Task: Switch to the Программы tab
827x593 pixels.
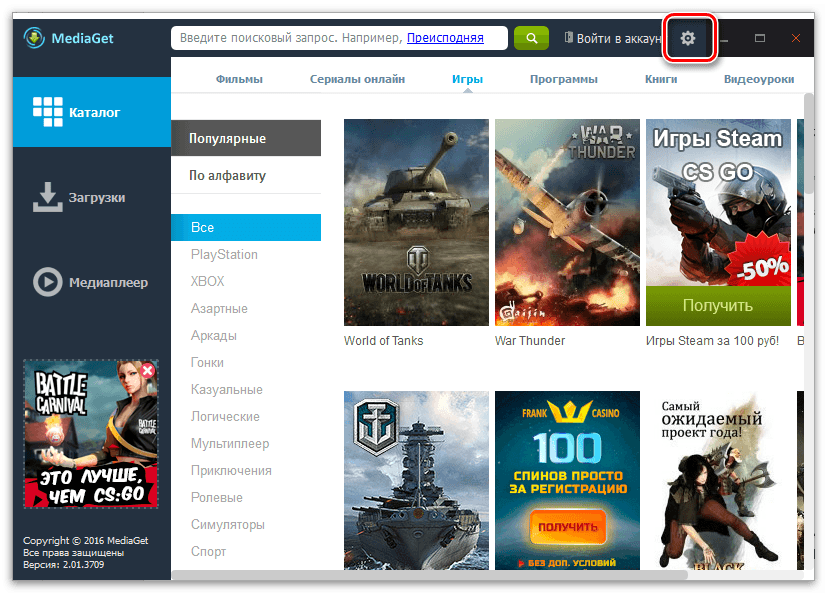Action: coord(563,79)
